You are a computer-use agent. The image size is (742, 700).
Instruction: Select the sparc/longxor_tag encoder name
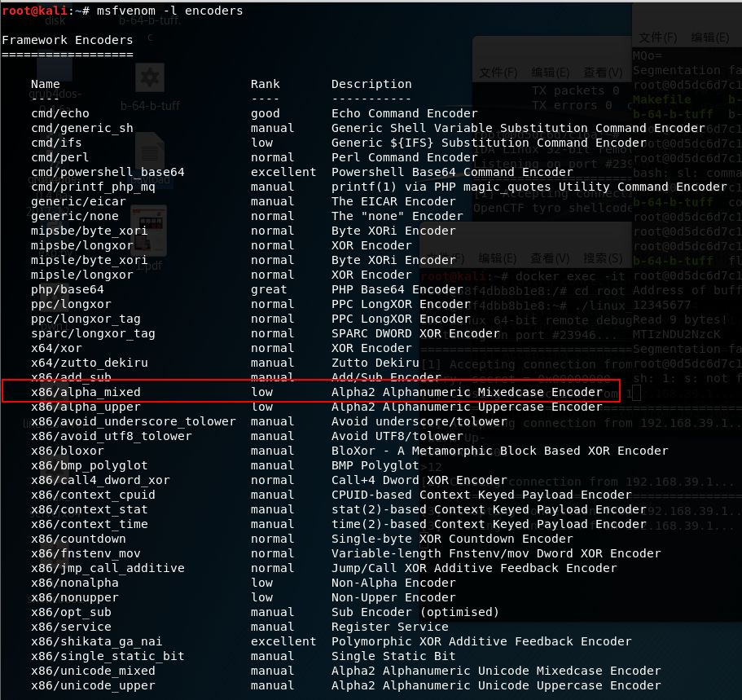93,333
